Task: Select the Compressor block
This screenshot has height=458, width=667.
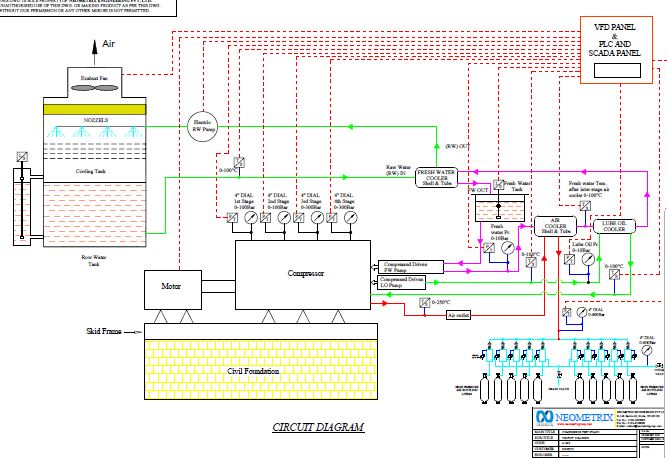Action: coord(303,275)
